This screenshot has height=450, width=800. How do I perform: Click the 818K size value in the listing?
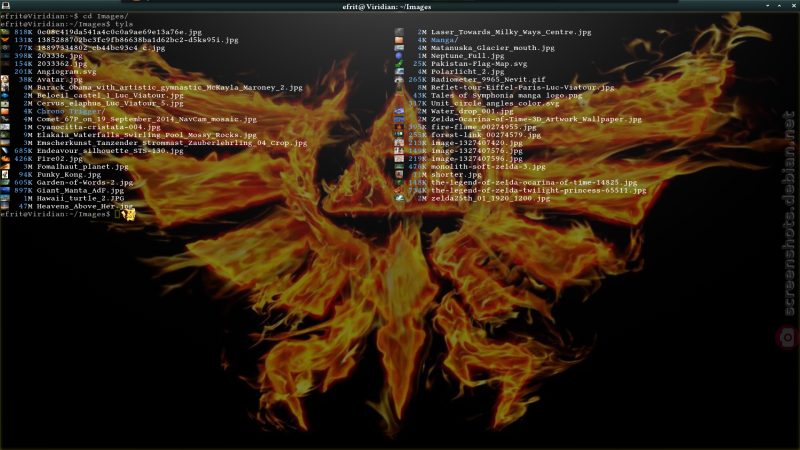click(23, 32)
